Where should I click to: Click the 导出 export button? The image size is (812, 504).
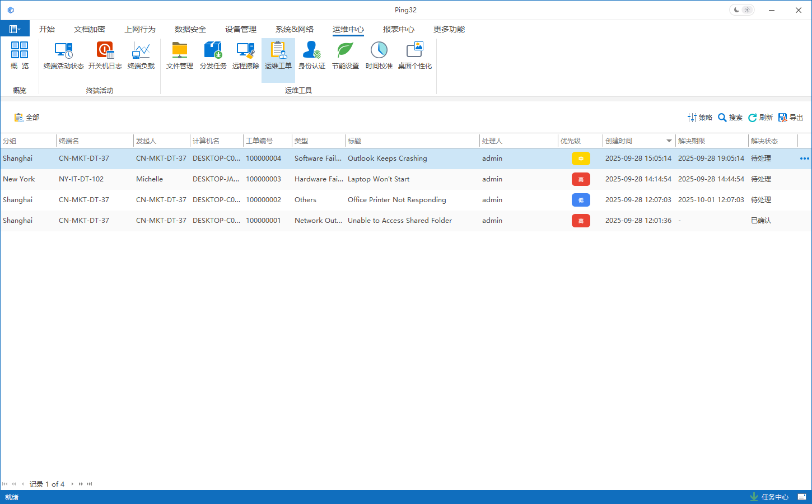click(x=791, y=118)
